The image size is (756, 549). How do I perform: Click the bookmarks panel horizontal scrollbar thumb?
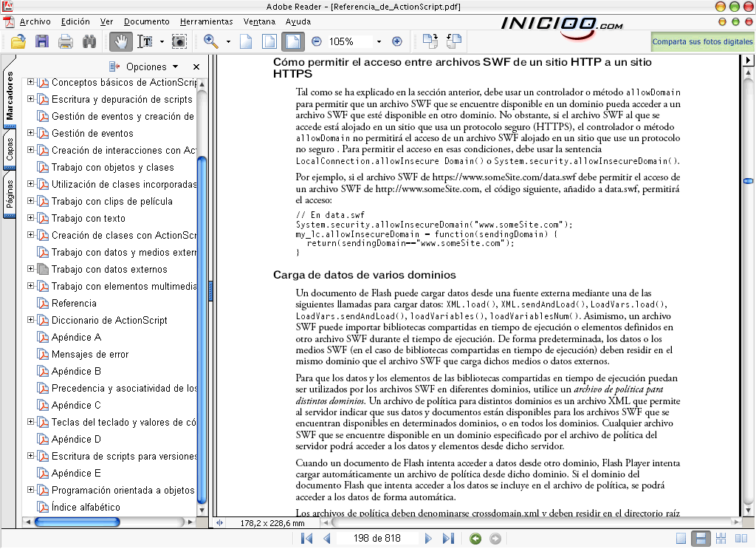point(77,522)
